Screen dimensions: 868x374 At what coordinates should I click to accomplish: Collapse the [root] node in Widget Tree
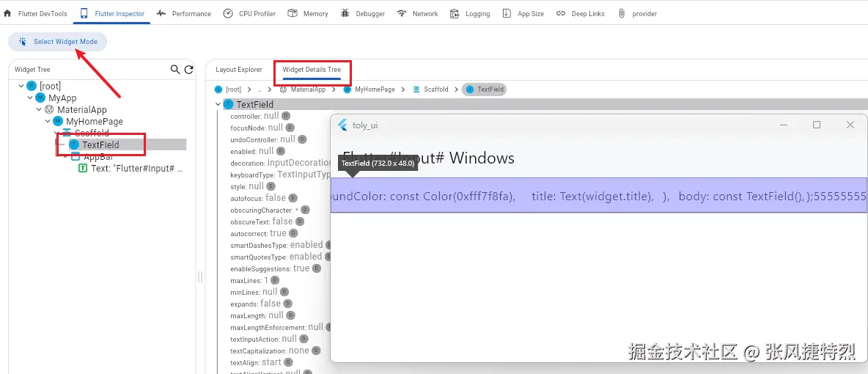click(x=21, y=86)
